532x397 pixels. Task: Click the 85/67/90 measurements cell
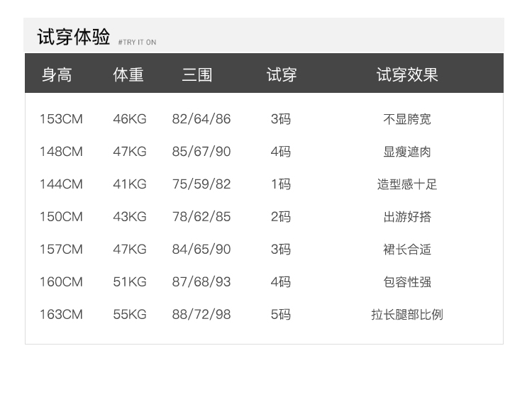[x=201, y=152]
